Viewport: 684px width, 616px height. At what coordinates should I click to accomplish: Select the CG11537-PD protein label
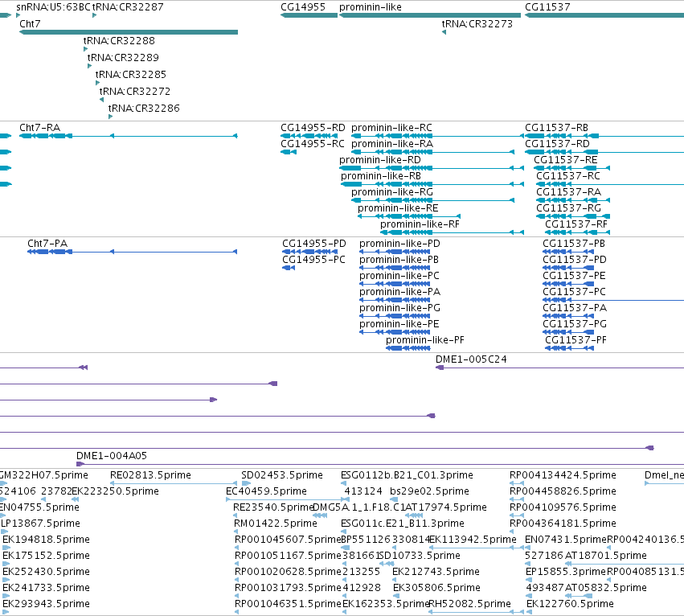tap(575, 260)
